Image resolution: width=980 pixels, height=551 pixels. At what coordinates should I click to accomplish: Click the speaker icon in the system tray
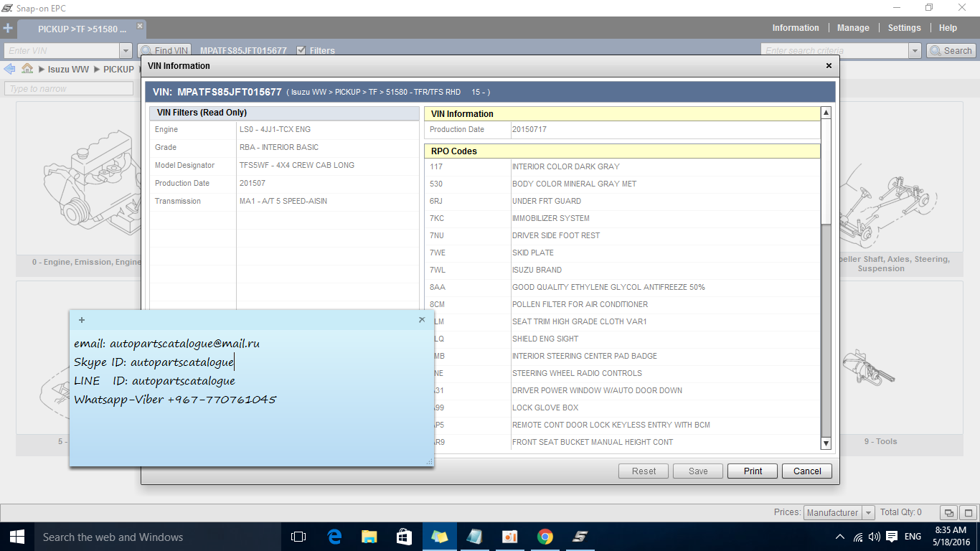tap(874, 536)
